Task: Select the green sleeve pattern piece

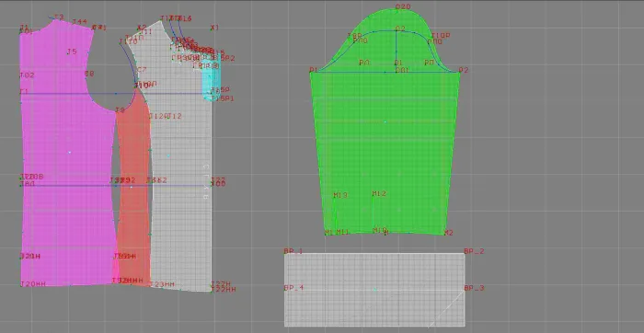Action: pyautogui.click(x=385, y=135)
